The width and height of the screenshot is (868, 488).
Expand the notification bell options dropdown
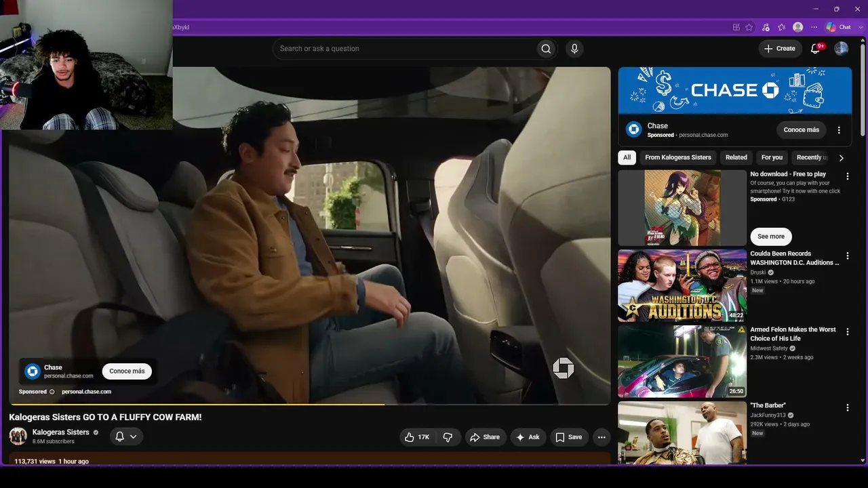pos(134,436)
